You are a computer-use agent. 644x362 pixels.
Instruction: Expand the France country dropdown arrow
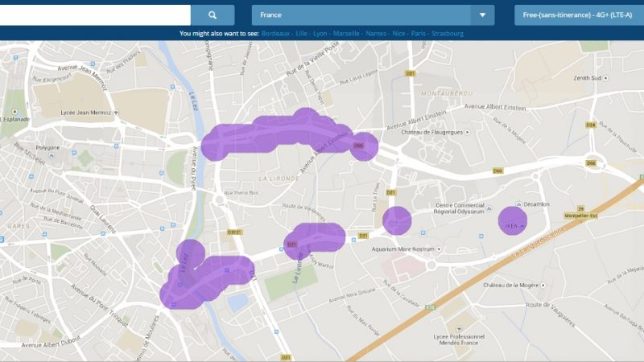pyautogui.click(x=482, y=14)
